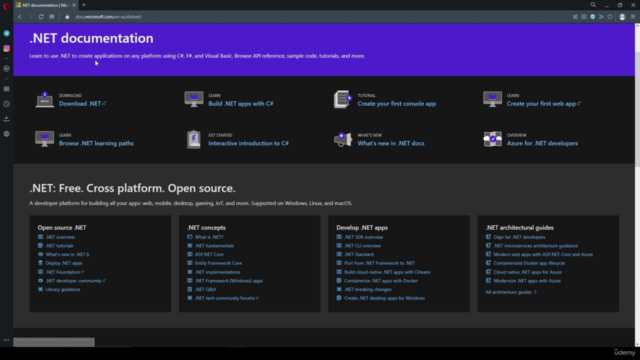This screenshot has width=640, height=360.
Task: Click document icon beside first console app
Action: (343, 99)
